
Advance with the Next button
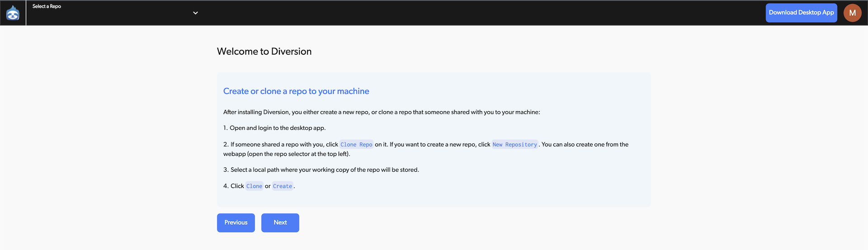(280, 223)
